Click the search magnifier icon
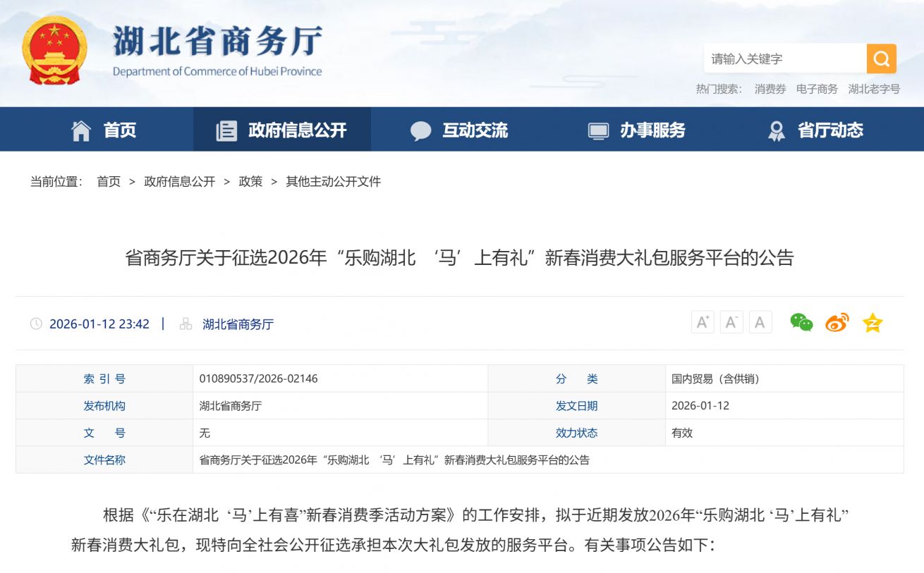This screenshot has width=924, height=573. [x=880, y=59]
